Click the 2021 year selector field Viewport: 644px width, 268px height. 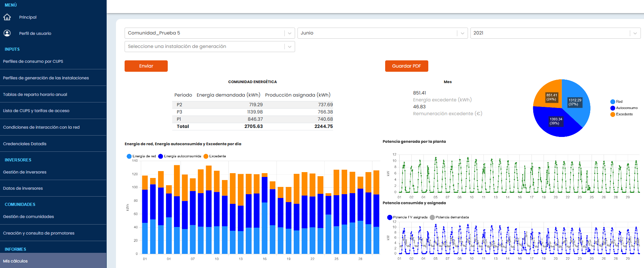555,33
